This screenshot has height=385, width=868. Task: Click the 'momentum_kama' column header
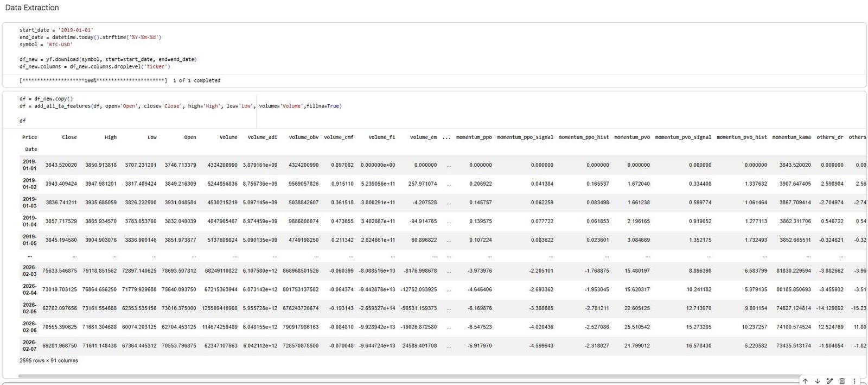pos(792,137)
